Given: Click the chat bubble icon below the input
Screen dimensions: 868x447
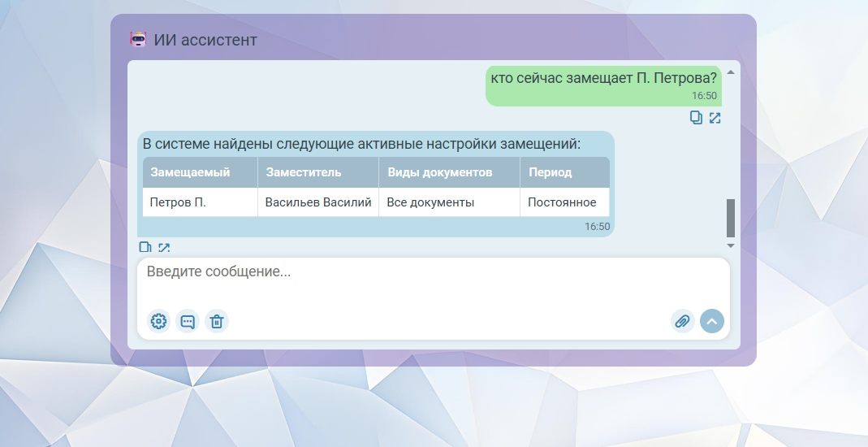Looking at the screenshot, I should pyautogui.click(x=188, y=321).
